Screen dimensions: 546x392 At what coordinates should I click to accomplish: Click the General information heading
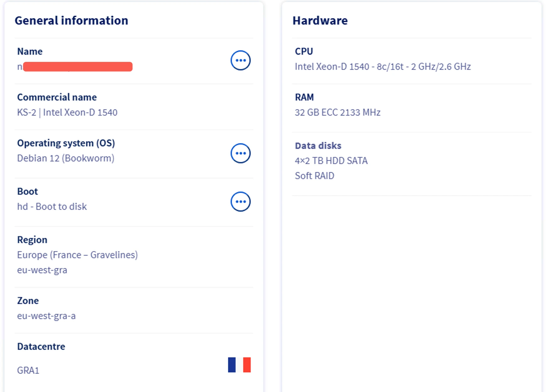click(72, 20)
